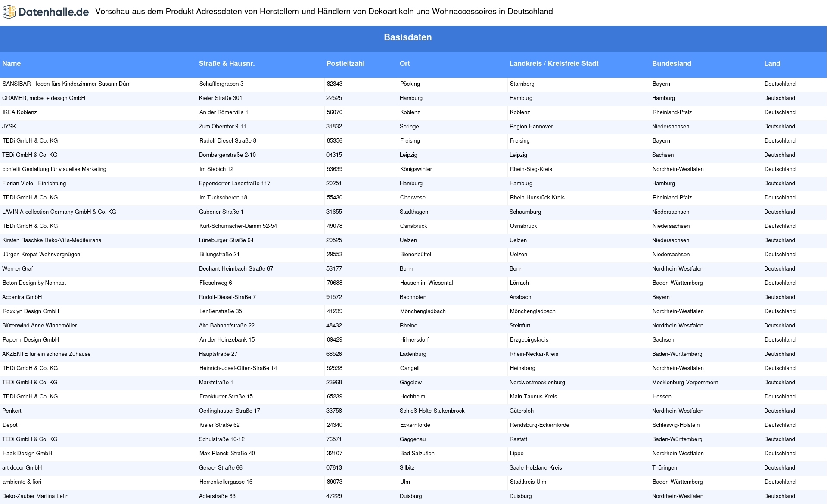Click the Postleitzahl column header

point(345,63)
